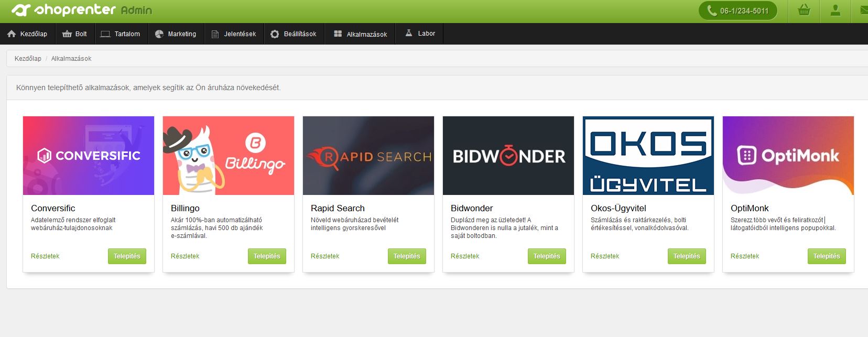Click the pie chart Marketing icon
The image size is (868, 337).
[x=159, y=34]
